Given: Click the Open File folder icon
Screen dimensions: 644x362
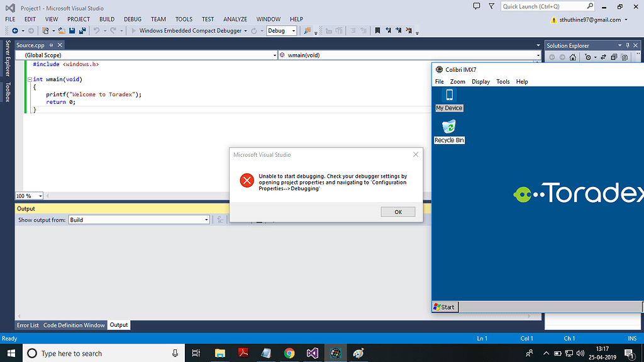Looking at the screenshot, I should coord(62,30).
